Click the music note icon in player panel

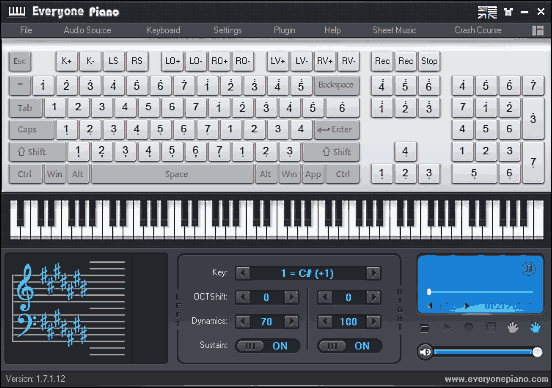point(528,269)
